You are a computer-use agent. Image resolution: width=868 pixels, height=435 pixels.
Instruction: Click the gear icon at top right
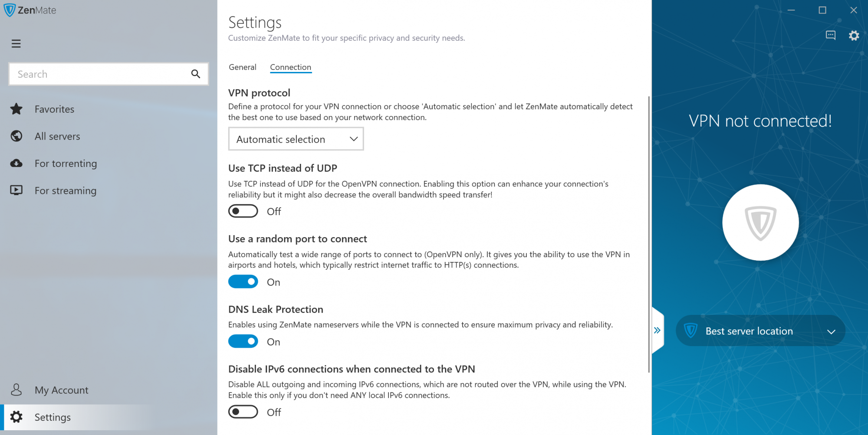pos(854,36)
